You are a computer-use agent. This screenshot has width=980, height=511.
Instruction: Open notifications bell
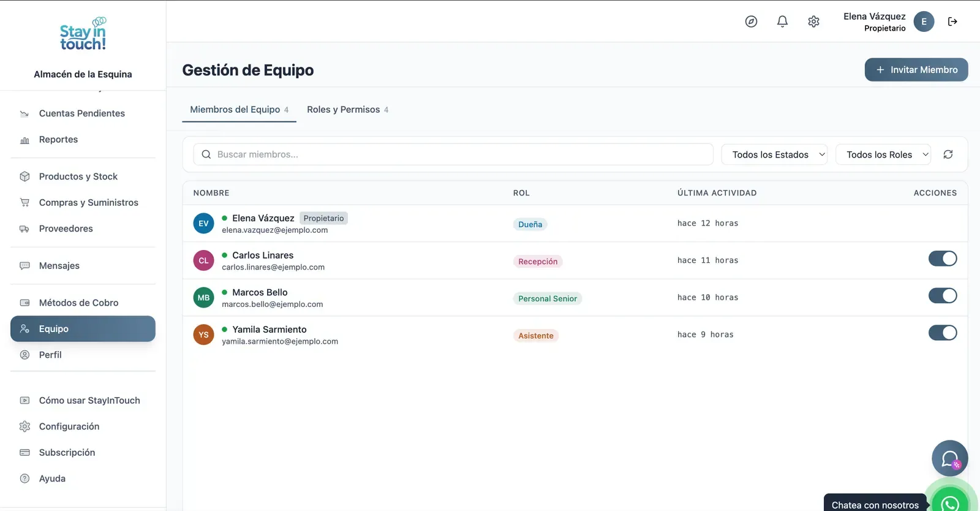pos(782,21)
